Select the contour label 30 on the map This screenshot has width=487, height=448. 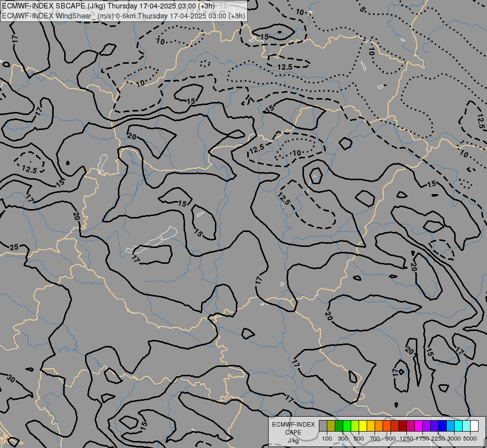(11, 379)
